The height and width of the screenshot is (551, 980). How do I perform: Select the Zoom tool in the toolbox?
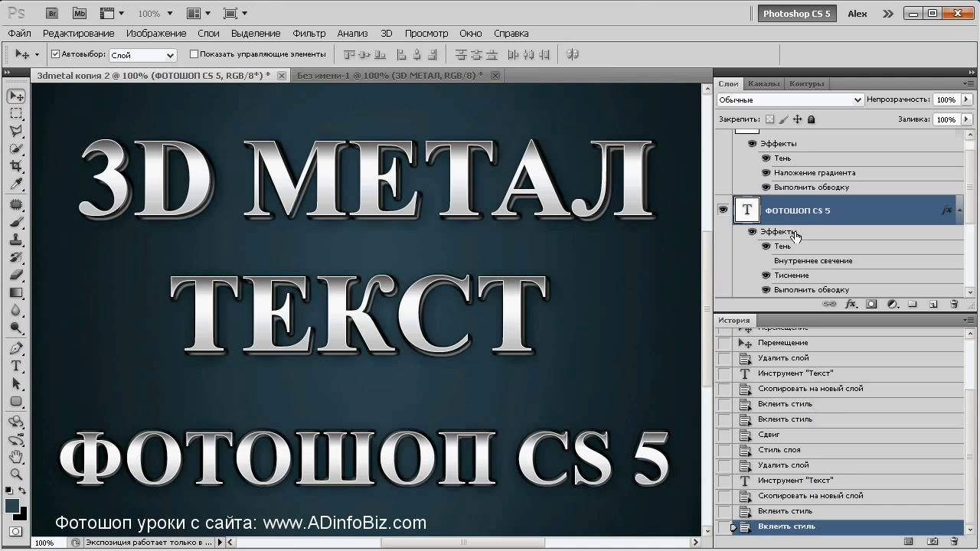pos(16,474)
